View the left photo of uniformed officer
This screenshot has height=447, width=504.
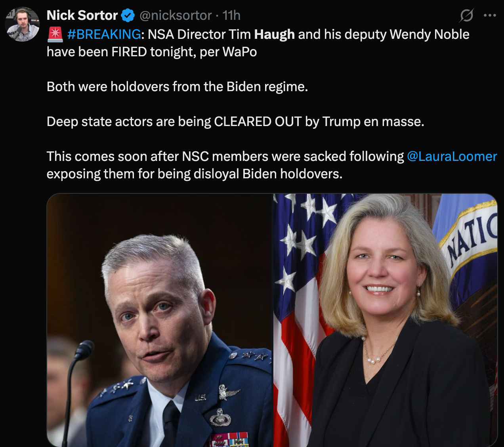[160, 320]
